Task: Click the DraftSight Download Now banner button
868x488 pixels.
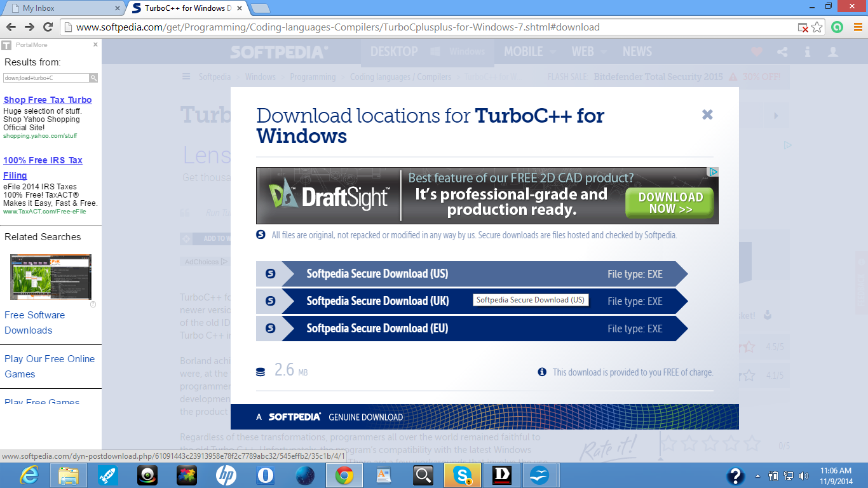Action: point(670,203)
